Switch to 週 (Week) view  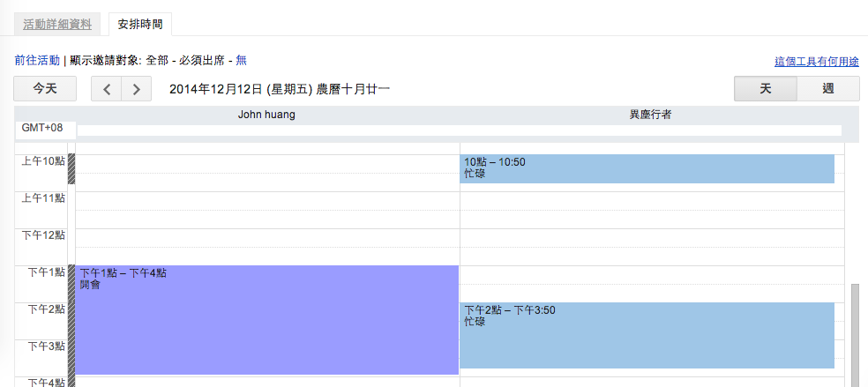[828, 89]
